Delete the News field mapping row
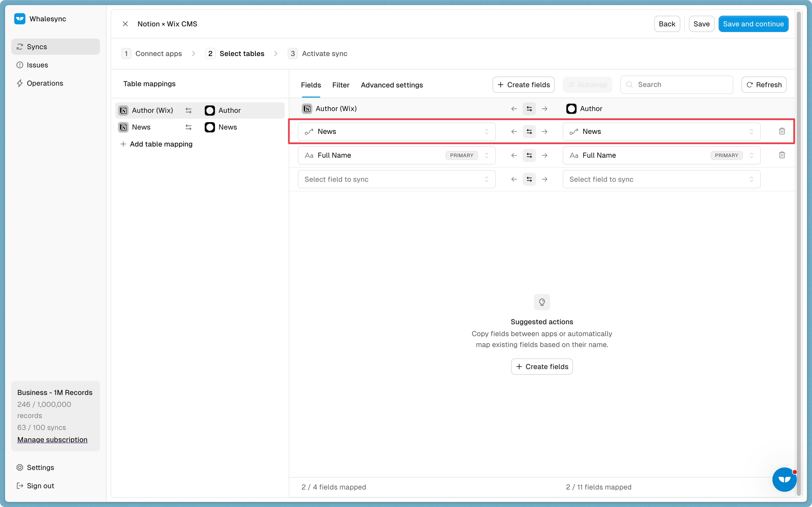The width and height of the screenshot is (812, 507). pos(782,132)
